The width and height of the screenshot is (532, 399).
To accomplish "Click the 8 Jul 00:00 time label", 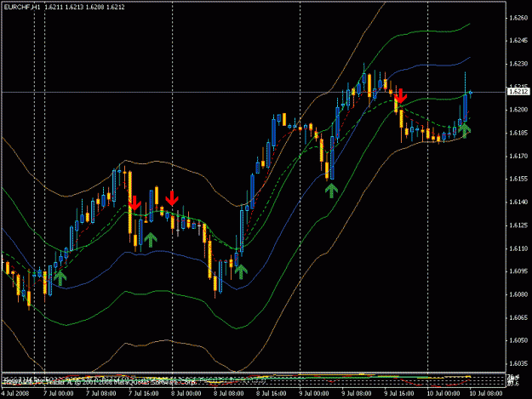I will tap(186, 393).
